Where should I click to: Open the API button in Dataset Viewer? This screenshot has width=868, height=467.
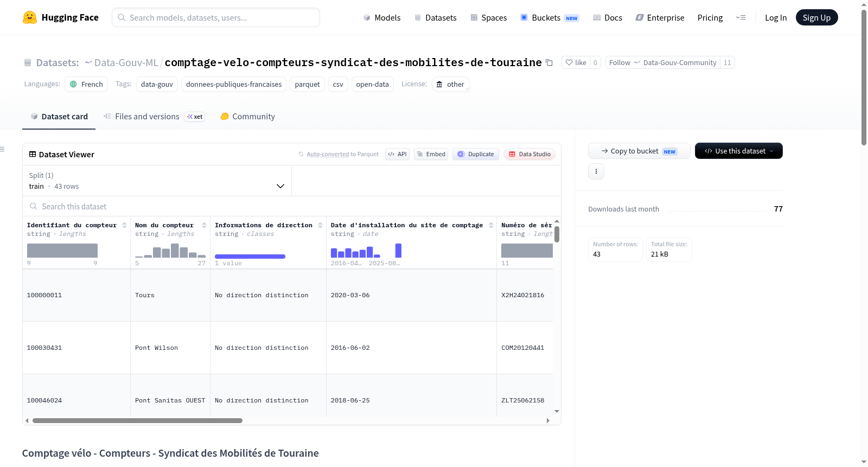397,154
